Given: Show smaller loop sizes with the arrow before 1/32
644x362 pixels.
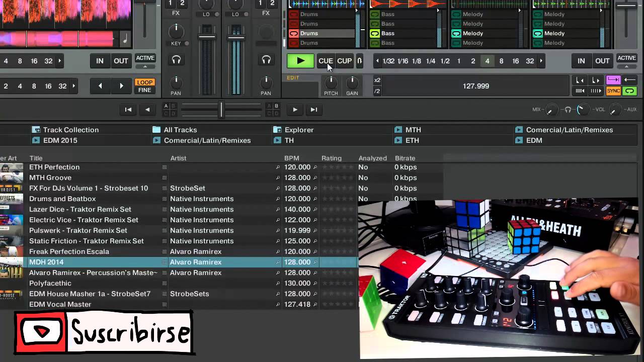Looking at the screenshot, I should [377, 61].
